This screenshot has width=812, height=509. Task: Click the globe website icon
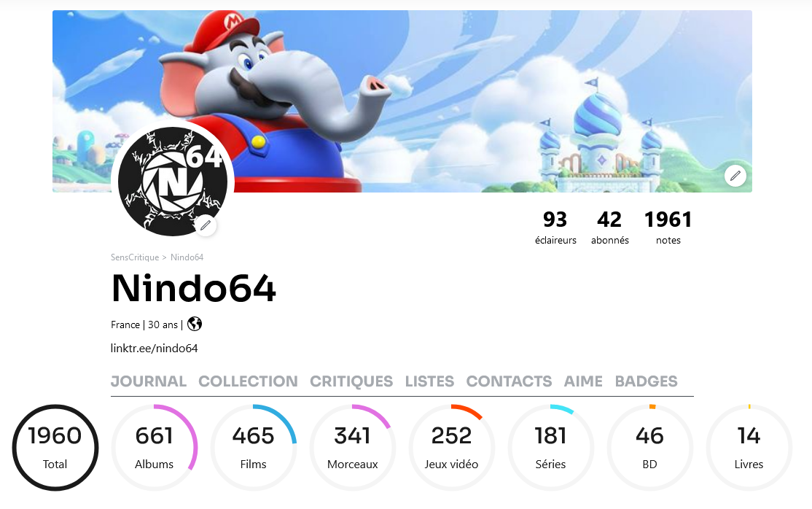point(195,324)
